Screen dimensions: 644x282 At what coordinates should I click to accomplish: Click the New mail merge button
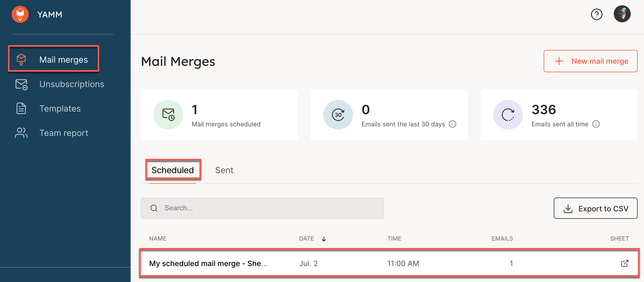590,61
